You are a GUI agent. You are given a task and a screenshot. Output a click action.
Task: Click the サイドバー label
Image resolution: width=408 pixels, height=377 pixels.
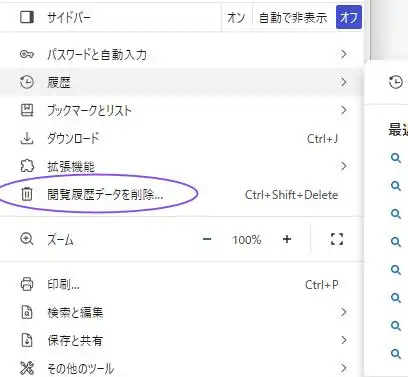[x=69, y=17]
